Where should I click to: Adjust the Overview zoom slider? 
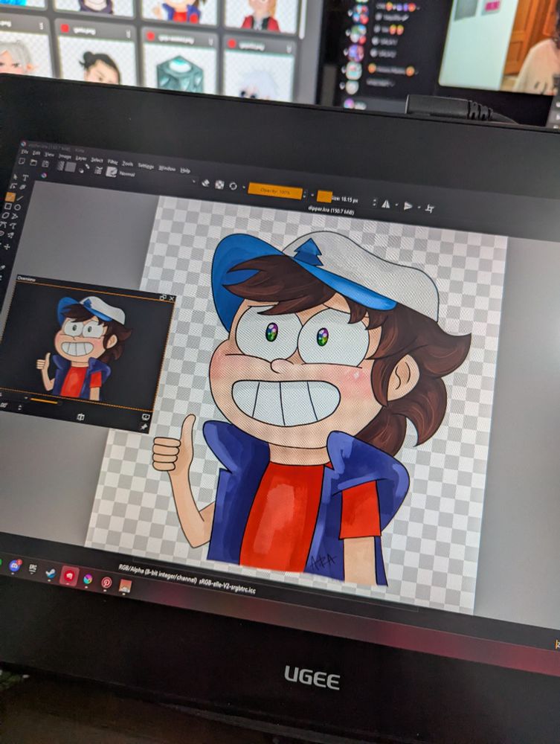43,401
